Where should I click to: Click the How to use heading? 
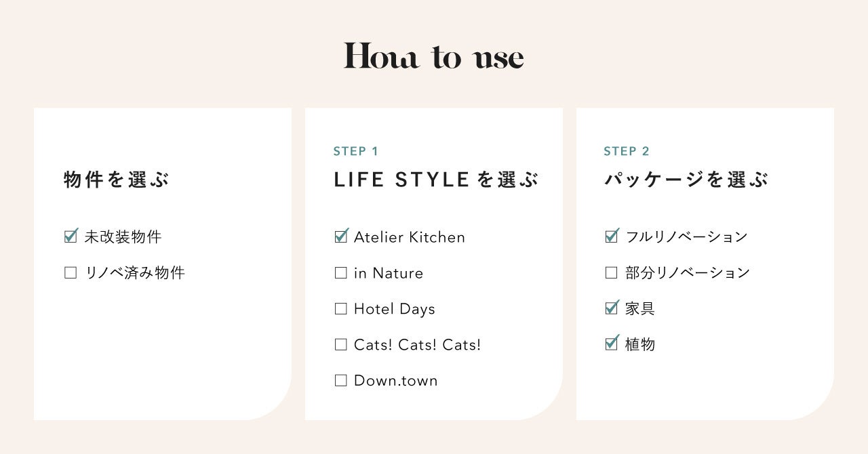point(433,57)
